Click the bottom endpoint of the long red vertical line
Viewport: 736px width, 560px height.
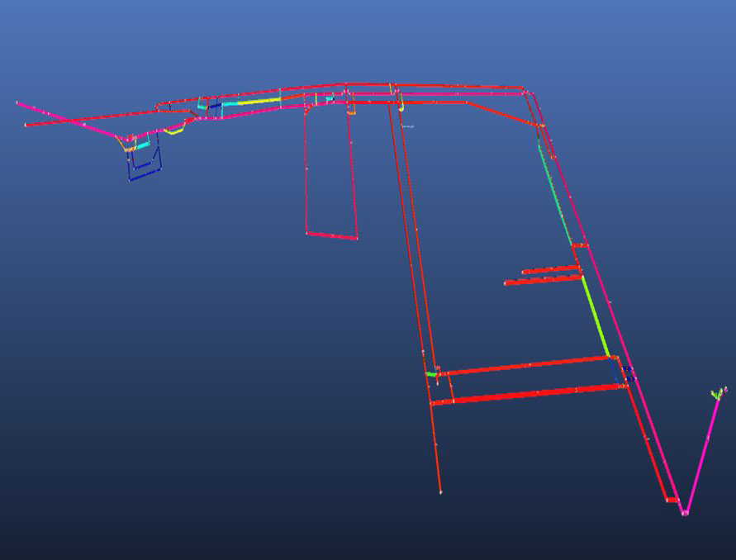click(x=441, y=492)
